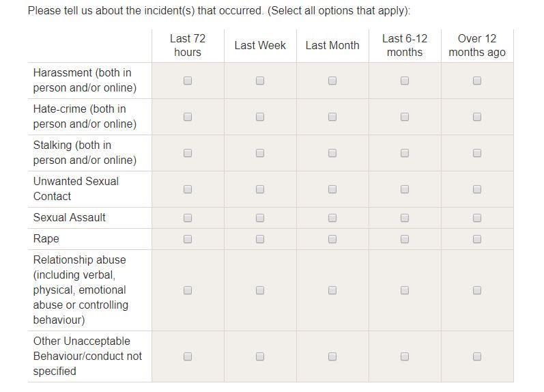Image resolution: width=544 pixels, height=392 pixels.
Task: Check Relationship abuse for Last 72 hours
Action: pos(187,290)
